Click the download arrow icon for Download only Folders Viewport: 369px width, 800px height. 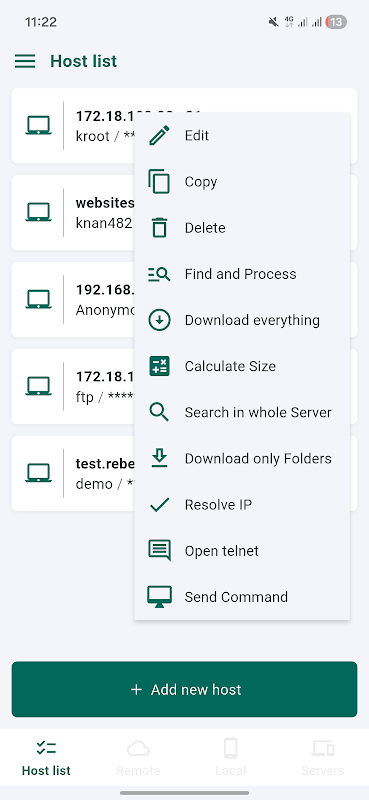tap(159, 458)
